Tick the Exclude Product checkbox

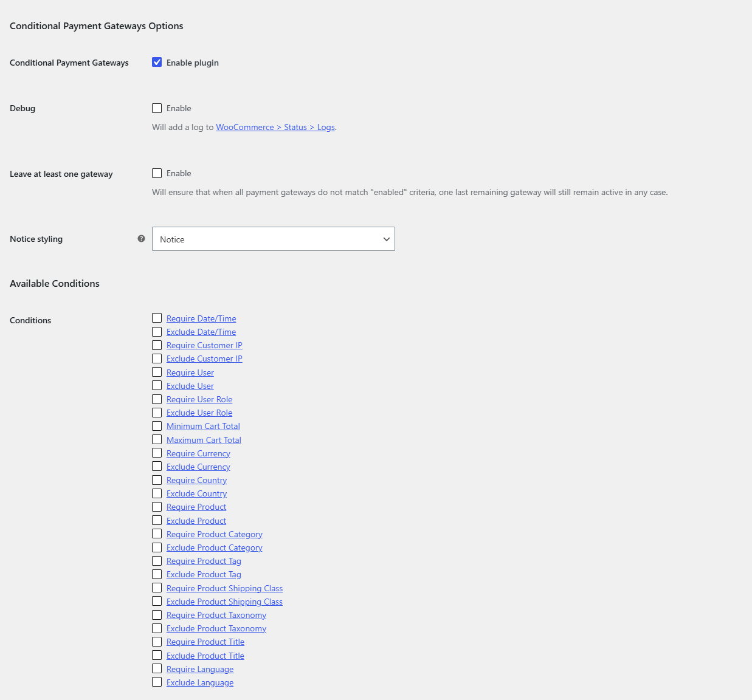(157, 520)
